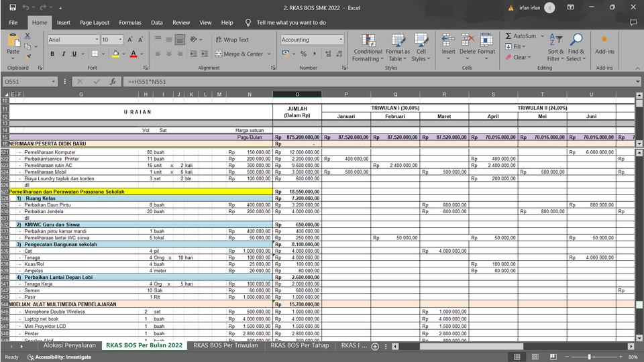Open Conditional Formatting menu
This screenshot has width=644, height=362.
368,47
